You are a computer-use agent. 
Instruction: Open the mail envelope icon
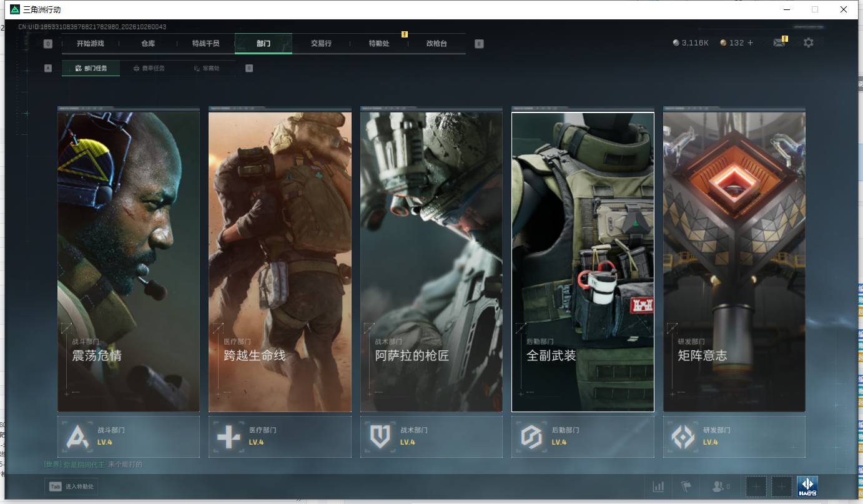[779, 42]
